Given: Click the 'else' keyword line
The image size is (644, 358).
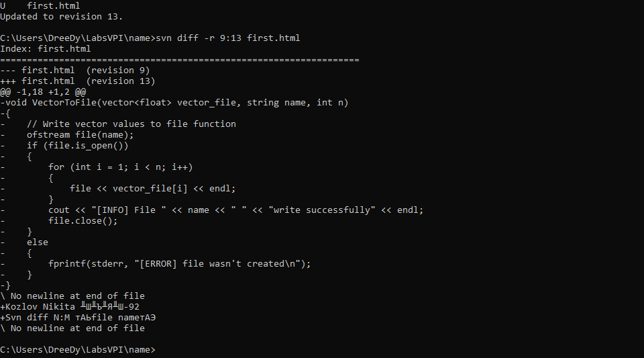Looking at the screenshot, I should coord(38,242).
